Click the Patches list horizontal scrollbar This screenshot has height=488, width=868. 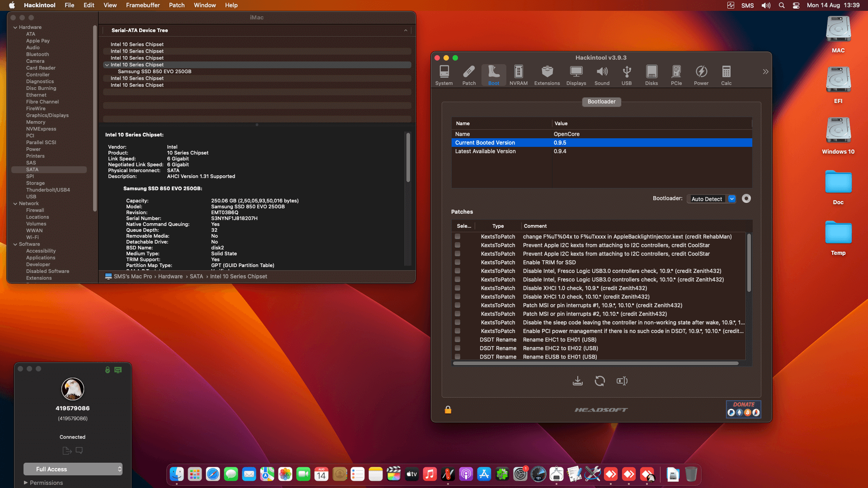tap(595, 363)
